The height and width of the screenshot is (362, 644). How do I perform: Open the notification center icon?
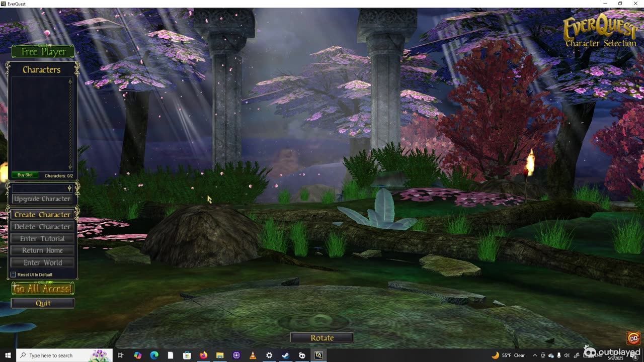(x=634, y=355)
